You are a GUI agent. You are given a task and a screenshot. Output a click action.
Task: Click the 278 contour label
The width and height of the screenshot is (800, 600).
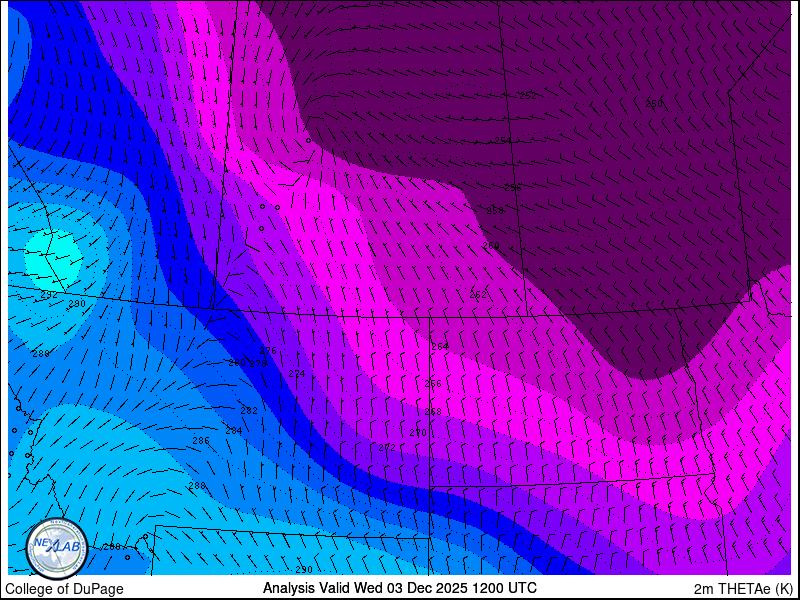[258, 363]
